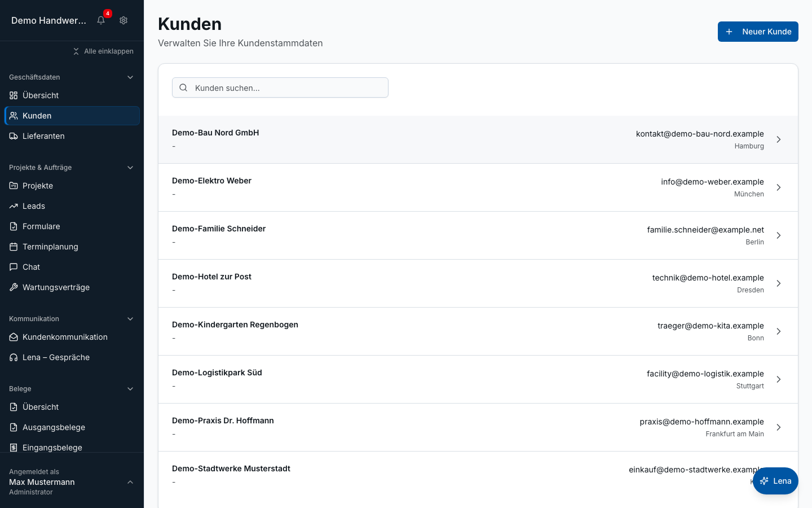Open the Lena assistant button
The height and width of the screenshot is (508, 812).
[x=775, y=481]
